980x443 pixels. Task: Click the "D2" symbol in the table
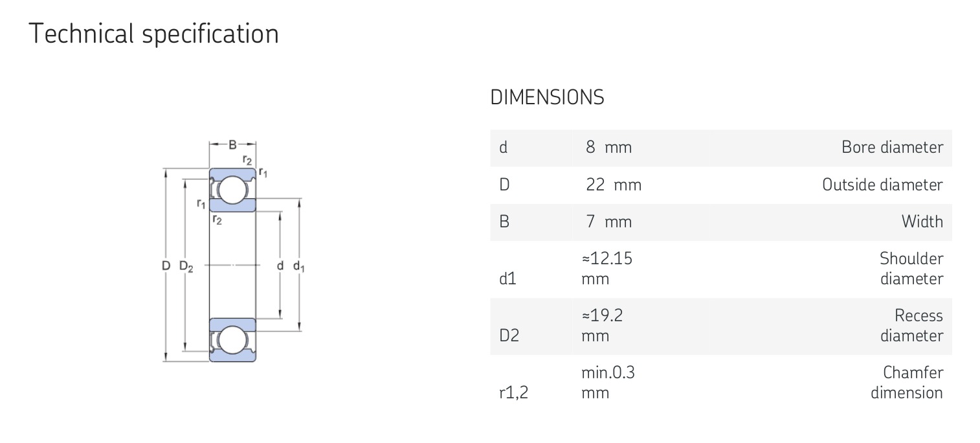tap(509, 336)
